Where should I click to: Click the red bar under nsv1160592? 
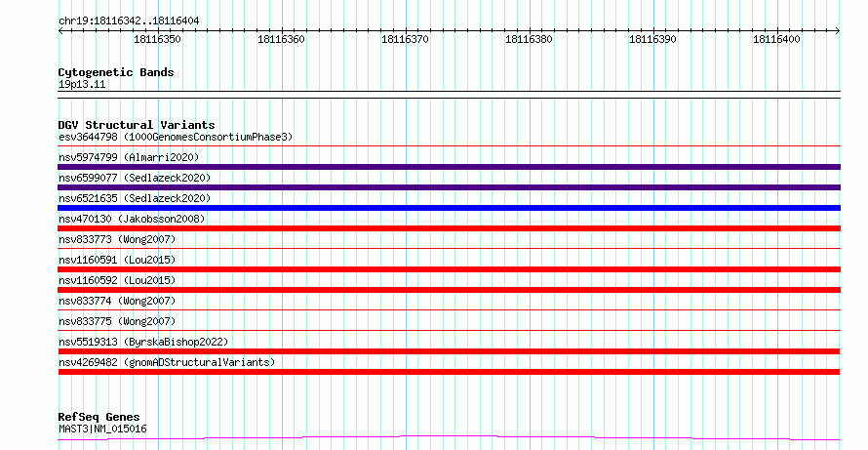pyautogui.click(x=449, y=290)
